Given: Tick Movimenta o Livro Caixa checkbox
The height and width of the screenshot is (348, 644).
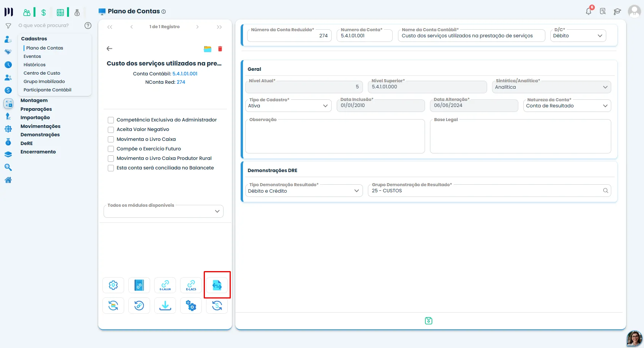Looking at the screenshot, I should [x=111, y=139].
